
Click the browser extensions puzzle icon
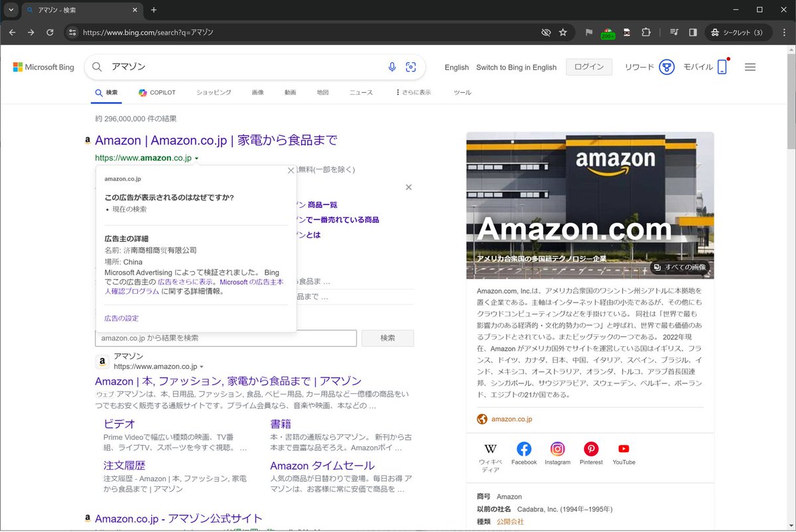(x=646, y=32)
